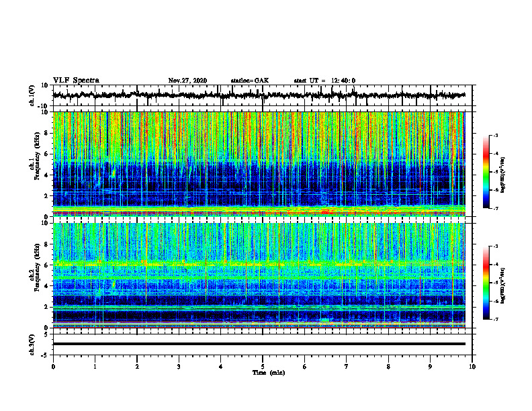The height and width of the screenshot is (411, 532).
Task: Click time-axis tick label '5'
Action: point(263,367)
